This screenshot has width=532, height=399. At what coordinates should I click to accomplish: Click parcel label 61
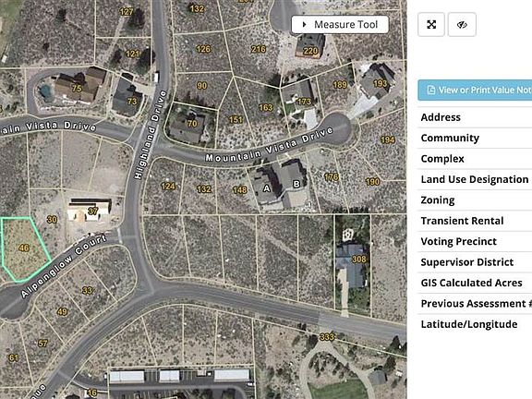click(x=14, y=357)
